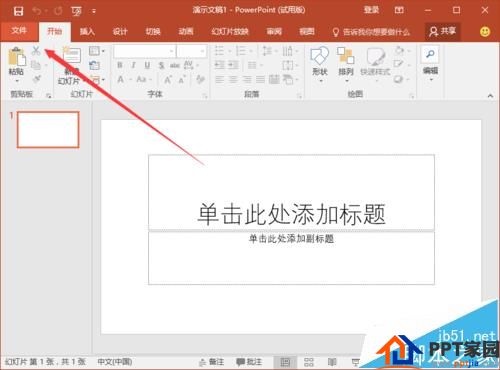Click the Increase Font Size icon

point(168,80)
